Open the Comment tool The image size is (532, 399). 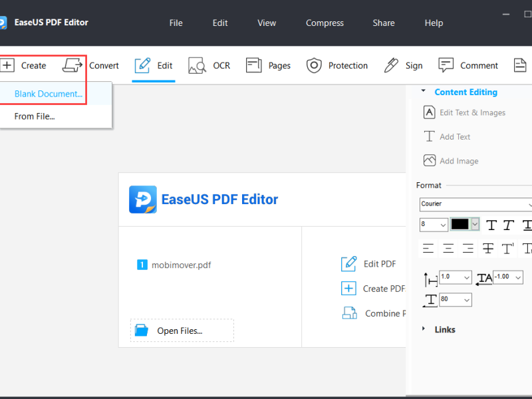(467, 65)
